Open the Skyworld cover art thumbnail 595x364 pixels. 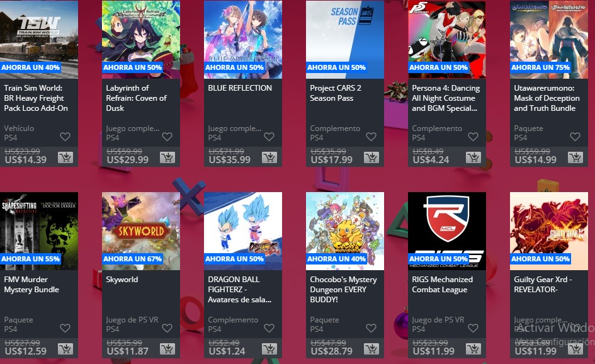141,231
